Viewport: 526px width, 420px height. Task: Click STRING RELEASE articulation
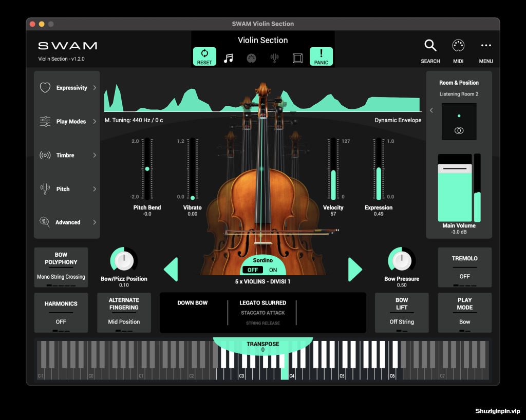[x=262, y=323]
